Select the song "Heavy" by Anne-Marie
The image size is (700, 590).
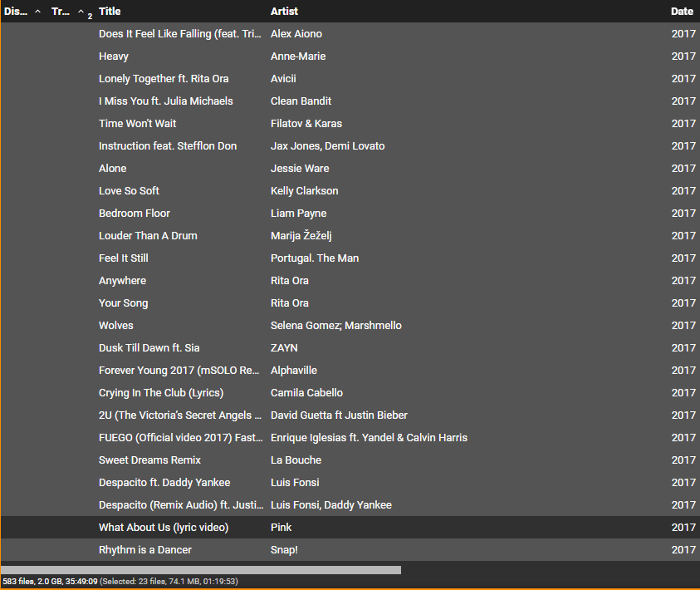tap(114, 57)
